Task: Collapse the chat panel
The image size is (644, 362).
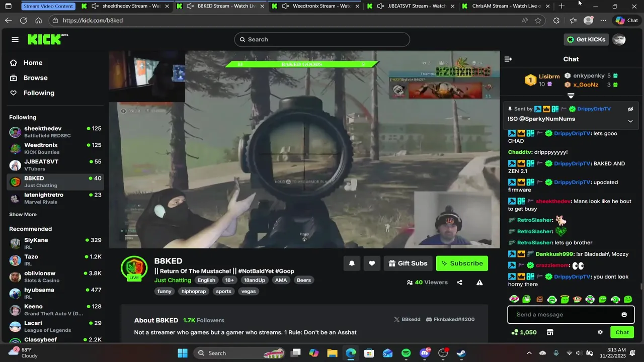Action: pyautogui.click(x=508, y=59)
